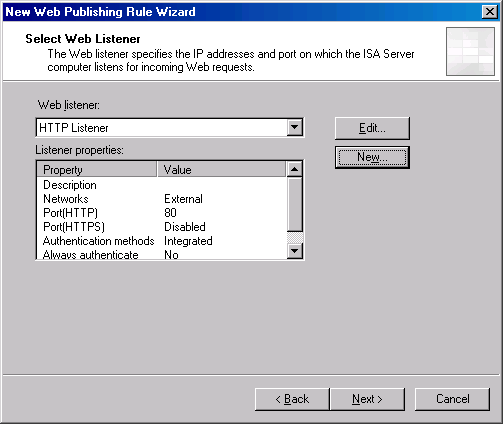This screenshot has width=503, height=424.
Task: Select the Port(HTTPS) property row
Action: point(162,227)
